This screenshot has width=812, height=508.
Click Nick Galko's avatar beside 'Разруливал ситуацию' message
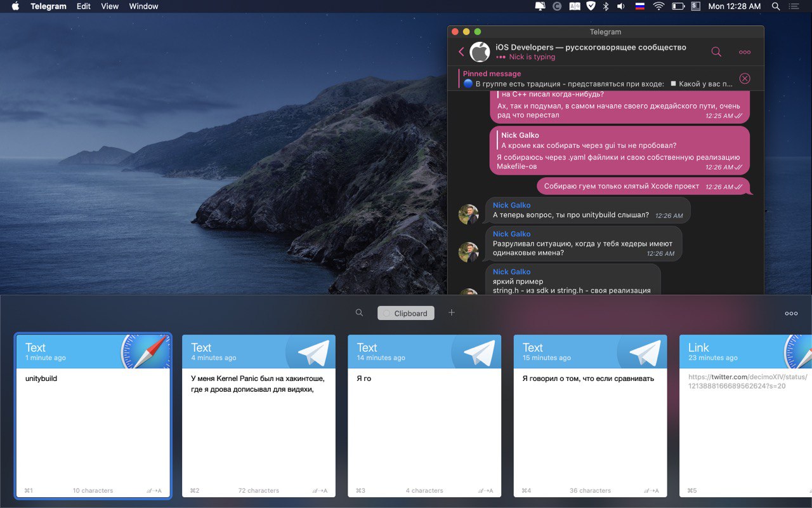468,252
